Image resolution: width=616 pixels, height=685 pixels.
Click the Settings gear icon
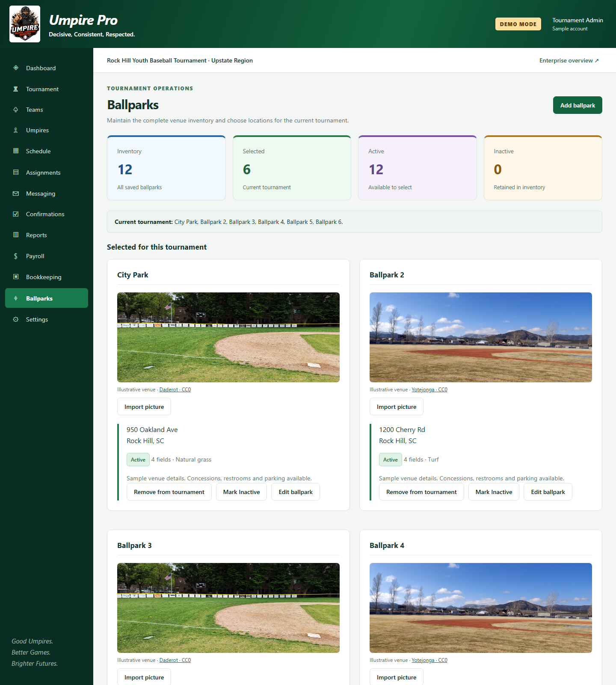[16, 319]
